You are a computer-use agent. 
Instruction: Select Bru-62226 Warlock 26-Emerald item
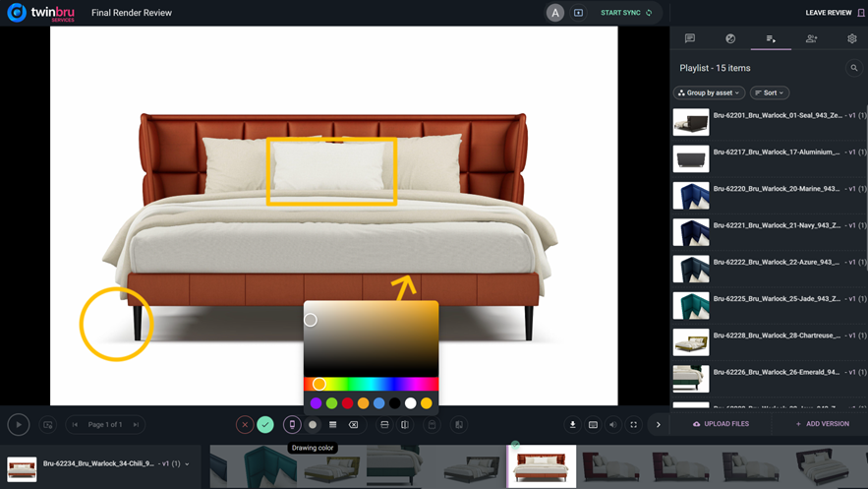[x=769, y=378]
